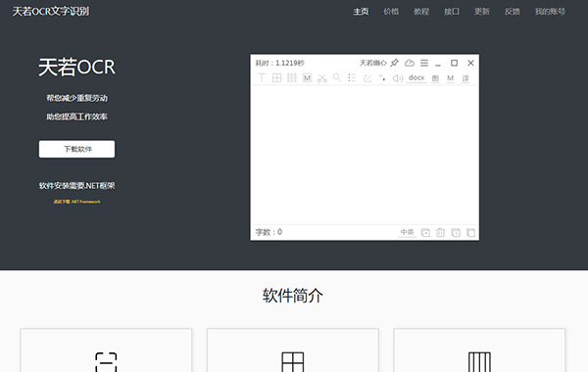This screenshot has height=372, width=588.
Task: Click the 图 toolbar button
Action: tap(435, 78)
